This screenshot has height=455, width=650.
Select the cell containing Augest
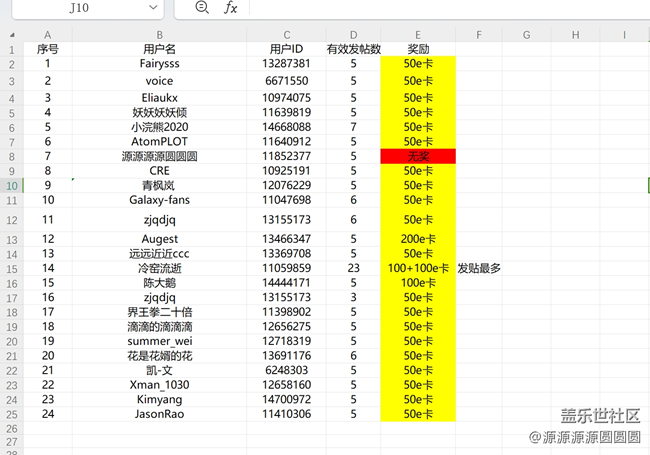tap(159, 239)
